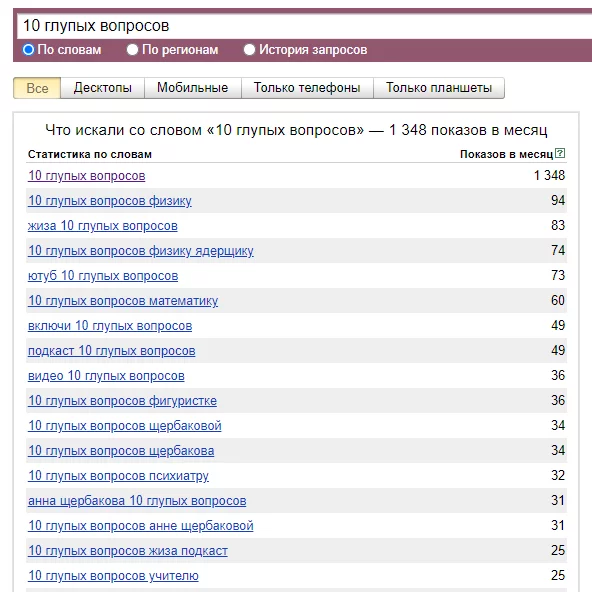Image resolution: width=592 pixels, height=592 pixels.
Task: Open link 10 глупых вопросов физику ядерщику
Action: (x=141, y=251)
